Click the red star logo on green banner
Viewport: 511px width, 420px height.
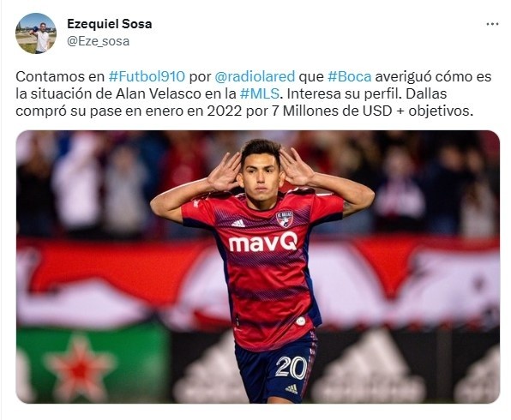click(x=80, y=368)
